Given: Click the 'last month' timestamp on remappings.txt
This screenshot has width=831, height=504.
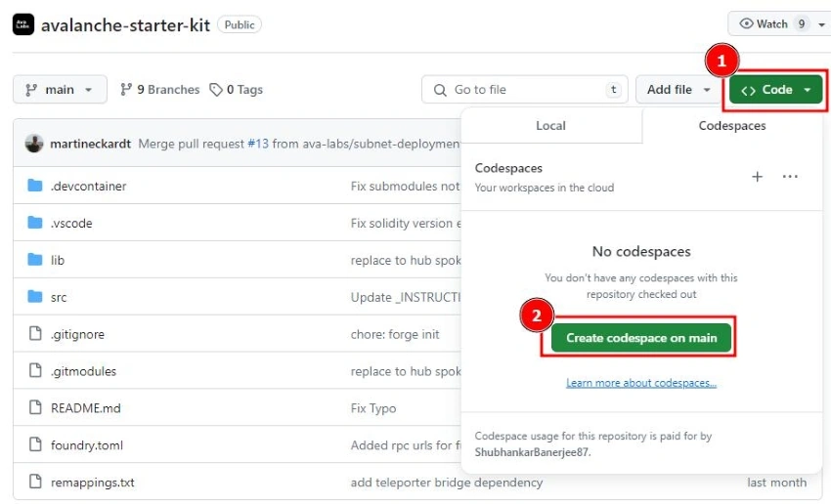Looking at the screenshot, I should pyautogui.click(x=776, y=483).
